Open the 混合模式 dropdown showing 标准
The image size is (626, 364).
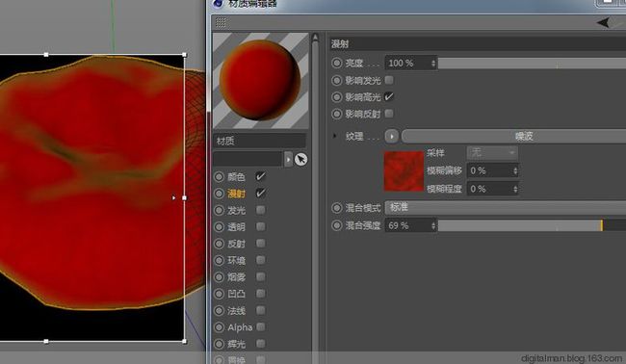(505, 208)
